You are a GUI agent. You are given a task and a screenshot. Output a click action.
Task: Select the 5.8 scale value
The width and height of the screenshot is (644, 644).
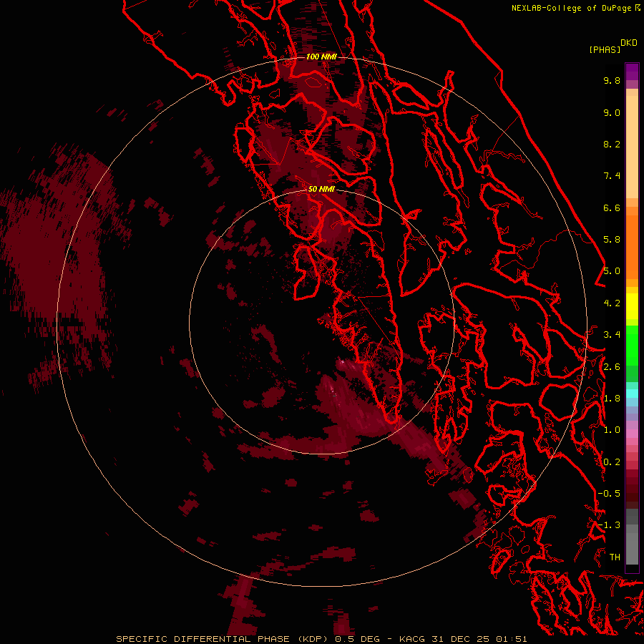(x=612, y=240)
